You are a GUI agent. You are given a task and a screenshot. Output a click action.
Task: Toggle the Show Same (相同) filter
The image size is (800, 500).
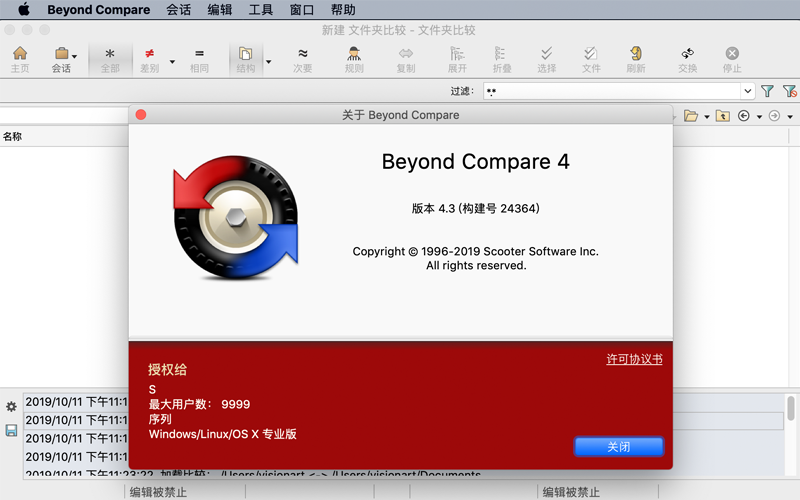pyautogui.click(x=199, y=59)
